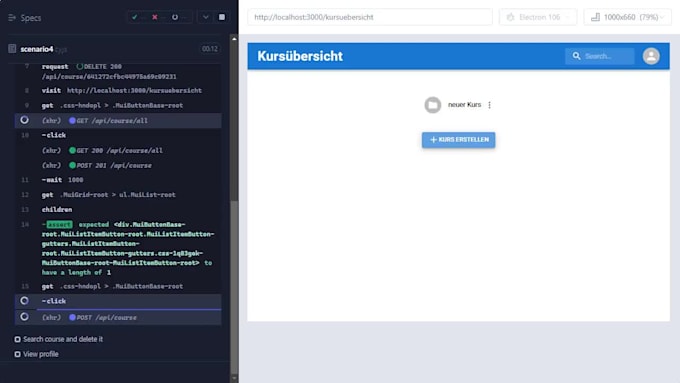
Task: Click the folder icon of neuer Kurs
Action: (432, 105)
